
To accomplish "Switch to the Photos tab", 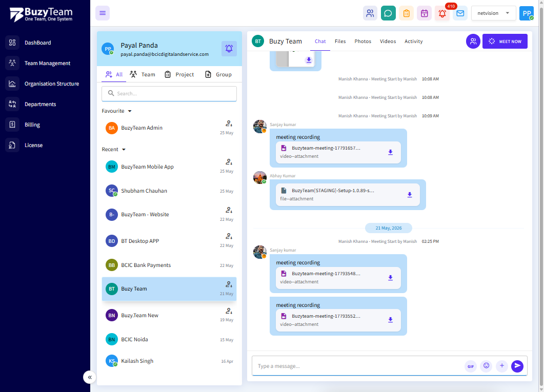I will point(362,41).
